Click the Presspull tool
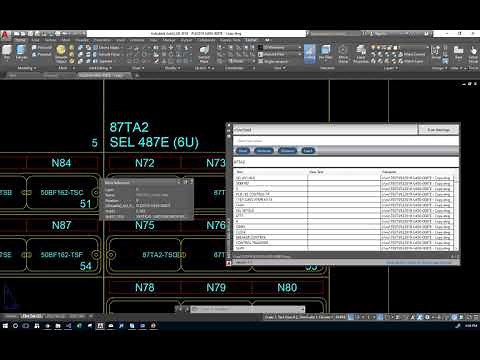Viewport: 480px width, 360px height. pyautogui.click(x=42, y=54)
